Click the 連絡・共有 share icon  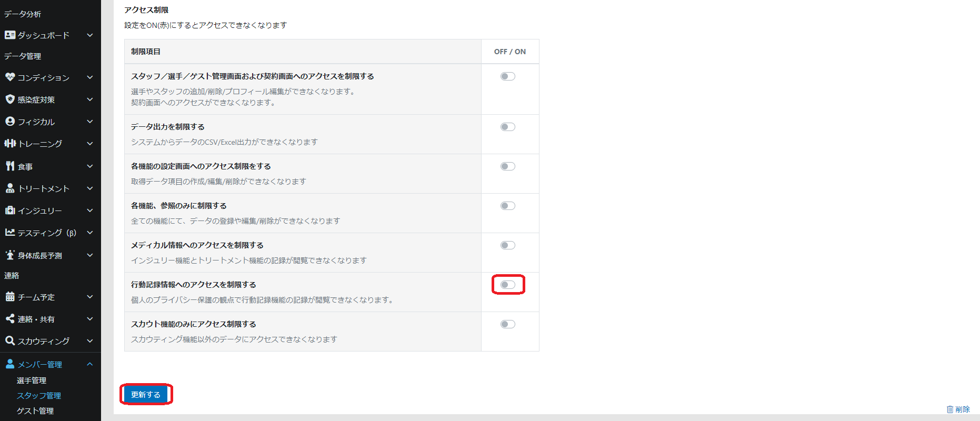pos(10,318)
